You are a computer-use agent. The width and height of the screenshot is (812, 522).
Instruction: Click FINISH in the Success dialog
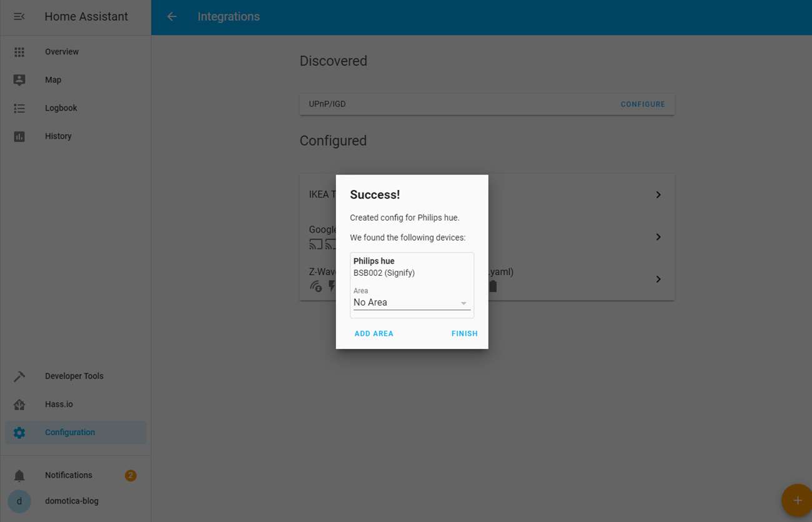(465, 334)
